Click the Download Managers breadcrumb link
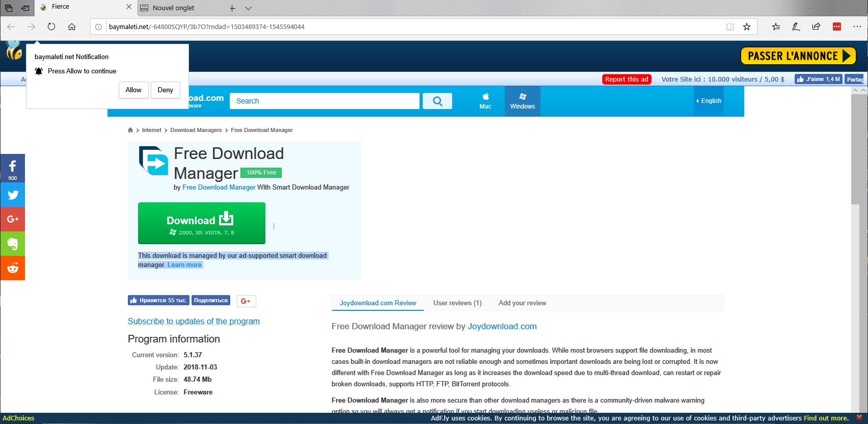 [196, 130]
